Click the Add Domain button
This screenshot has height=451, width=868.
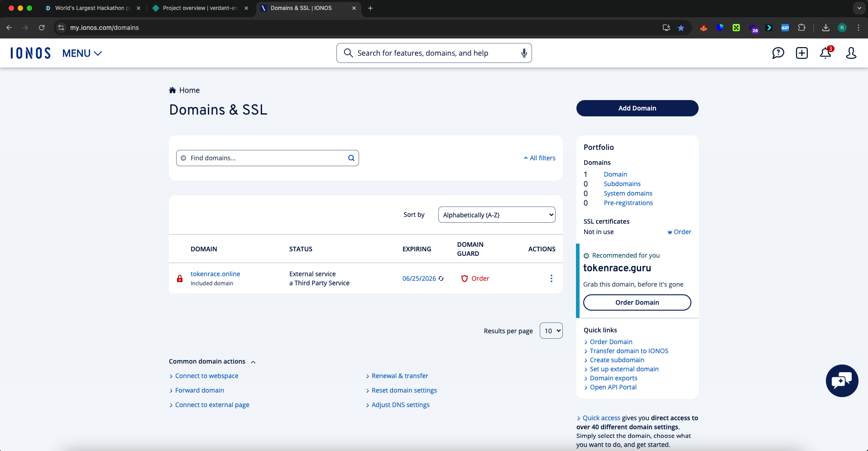point(637,108)
